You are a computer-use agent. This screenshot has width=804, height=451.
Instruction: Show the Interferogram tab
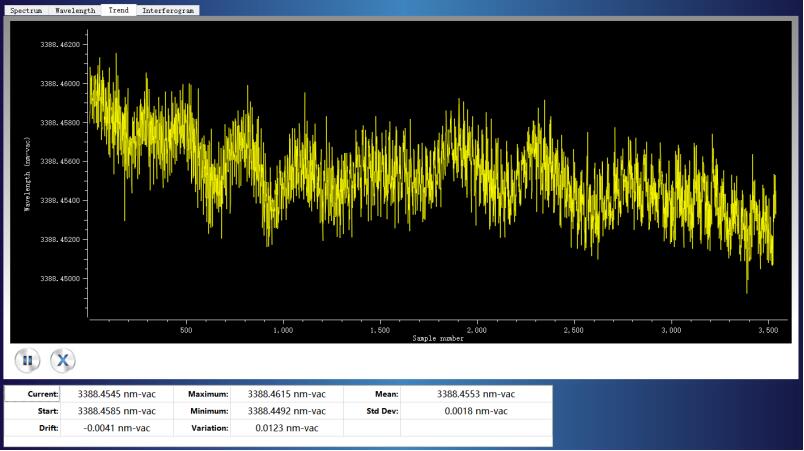point(168,10)
